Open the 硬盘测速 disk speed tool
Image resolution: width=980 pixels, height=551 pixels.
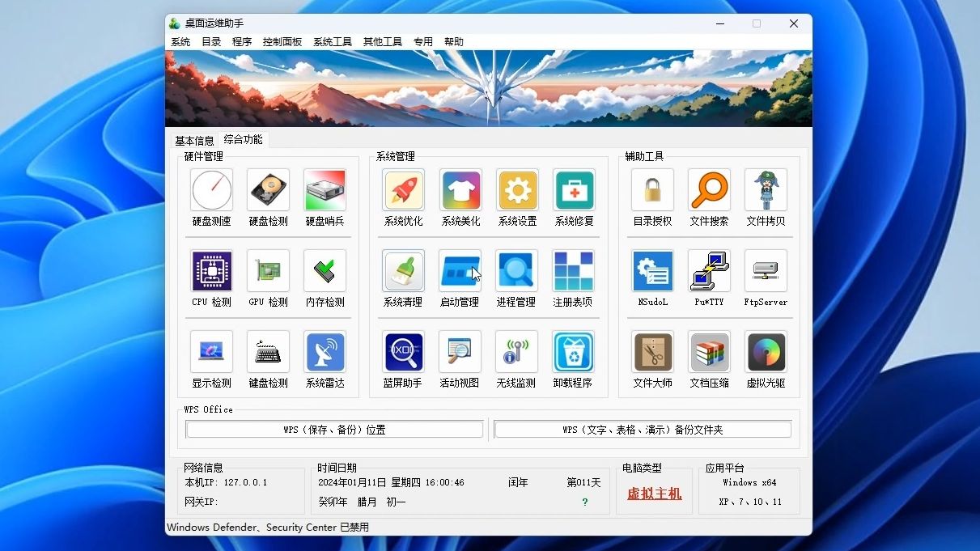(212, 190)
